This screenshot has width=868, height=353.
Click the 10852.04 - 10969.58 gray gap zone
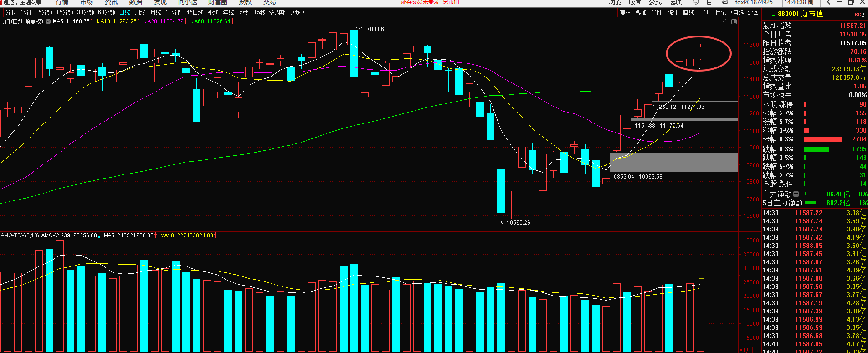point(673,162)
